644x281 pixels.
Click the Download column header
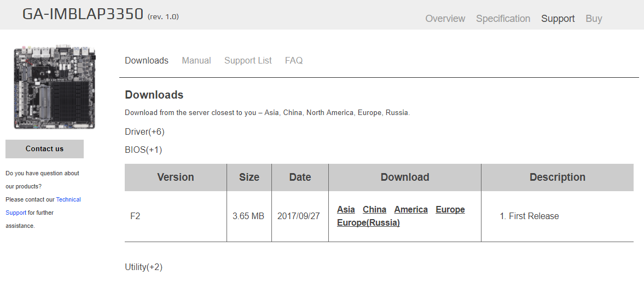pos(405,177)
